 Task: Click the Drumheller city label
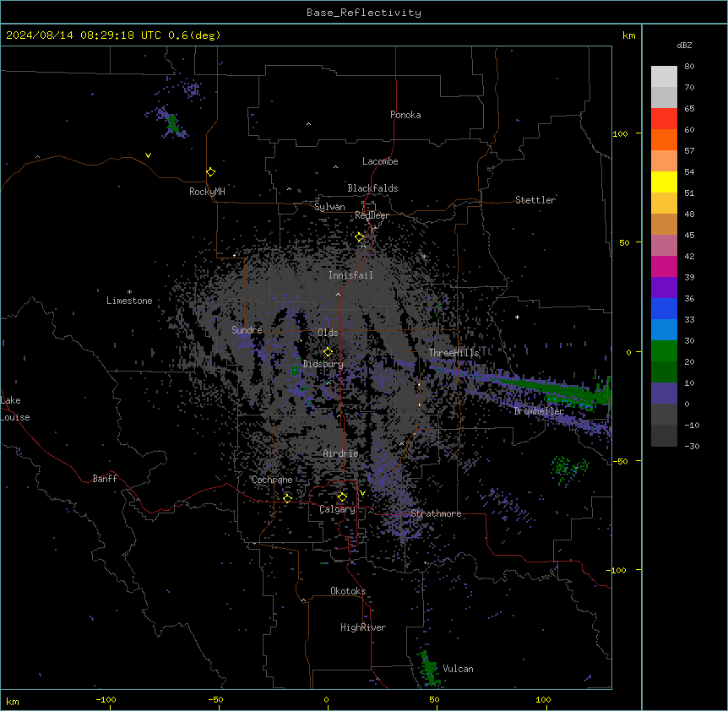[539, 410]
